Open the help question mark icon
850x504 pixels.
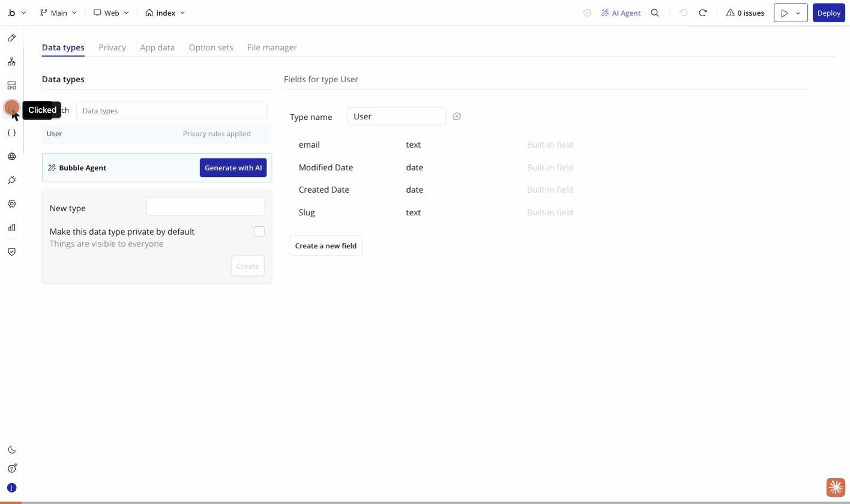11,469
